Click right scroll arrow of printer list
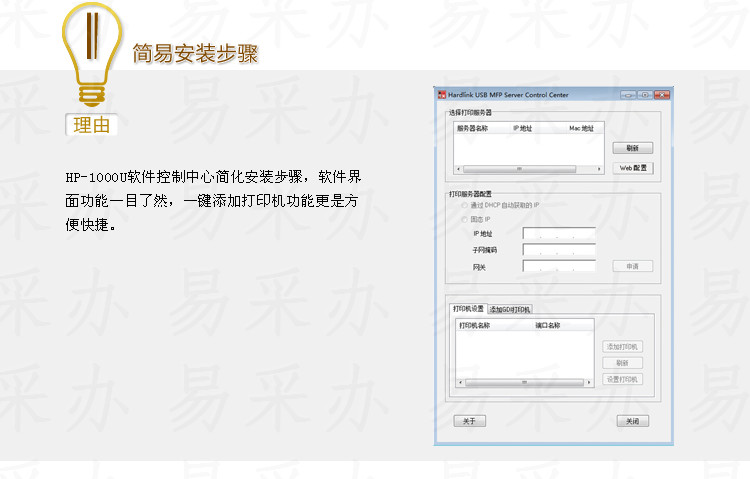The width and height of the screenshot is (750, 479). (589, 382)
